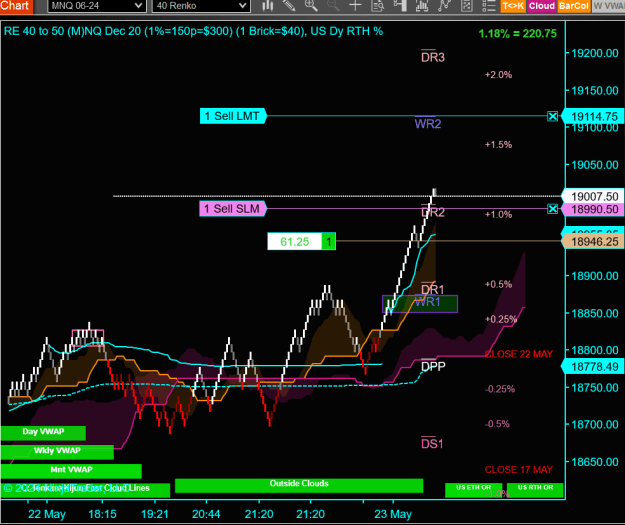
Task: Click the CLOSE 22 MAY label
Action: pyautogui.click(x=519, y=354)
